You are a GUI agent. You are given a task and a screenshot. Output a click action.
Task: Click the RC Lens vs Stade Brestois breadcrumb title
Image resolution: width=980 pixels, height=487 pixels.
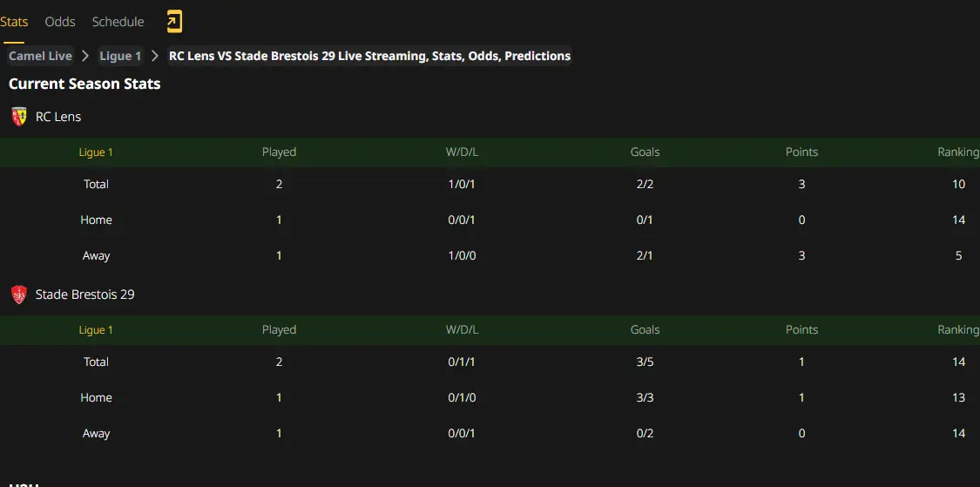click(370, 56)
